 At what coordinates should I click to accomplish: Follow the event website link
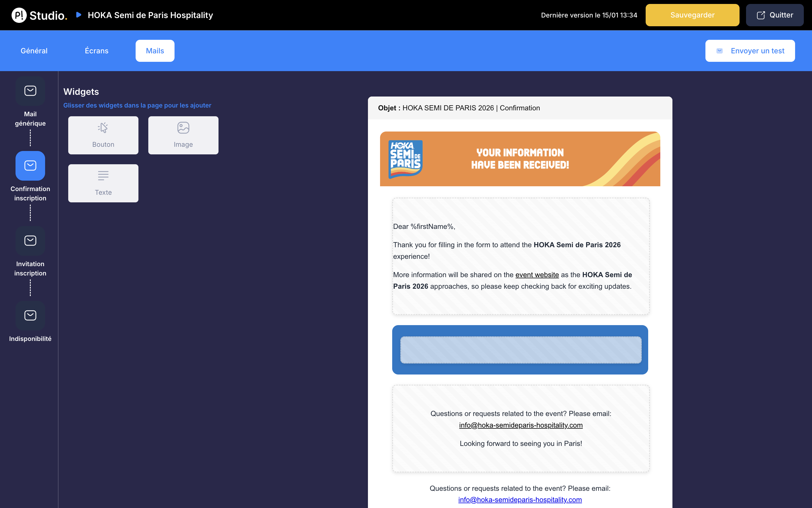[537, 275]
